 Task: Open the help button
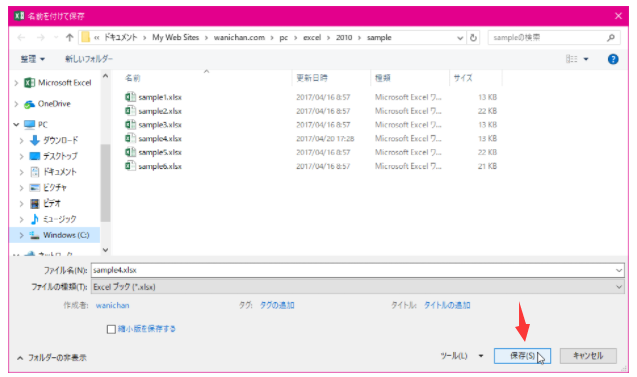613,59
